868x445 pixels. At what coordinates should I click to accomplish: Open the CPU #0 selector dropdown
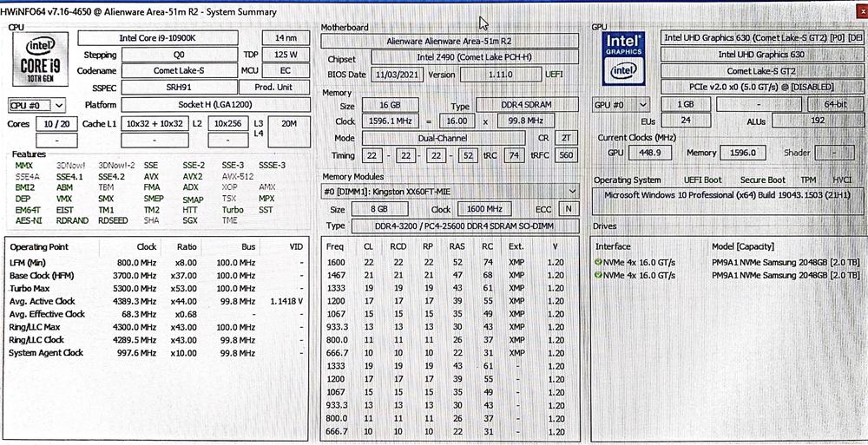[36, 105]
